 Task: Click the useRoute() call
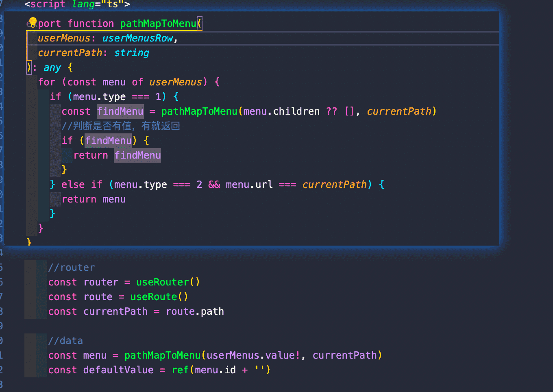point(159,297)
